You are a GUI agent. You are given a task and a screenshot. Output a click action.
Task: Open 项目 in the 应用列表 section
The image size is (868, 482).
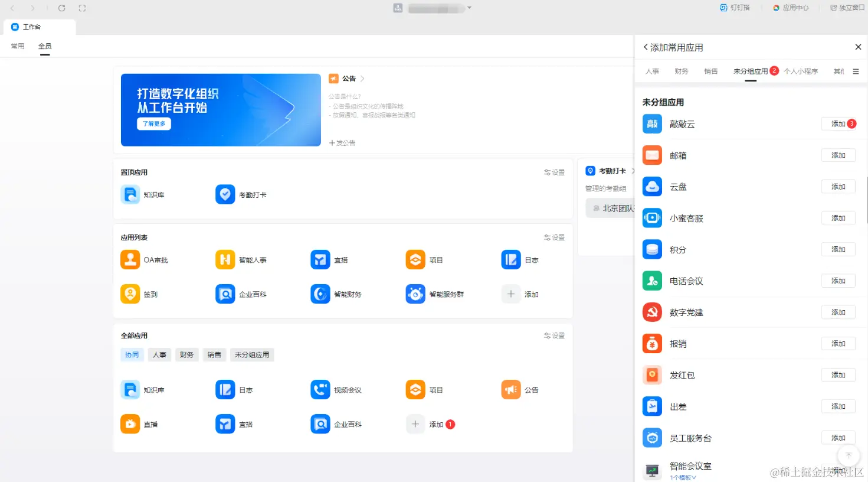(424, 260)
